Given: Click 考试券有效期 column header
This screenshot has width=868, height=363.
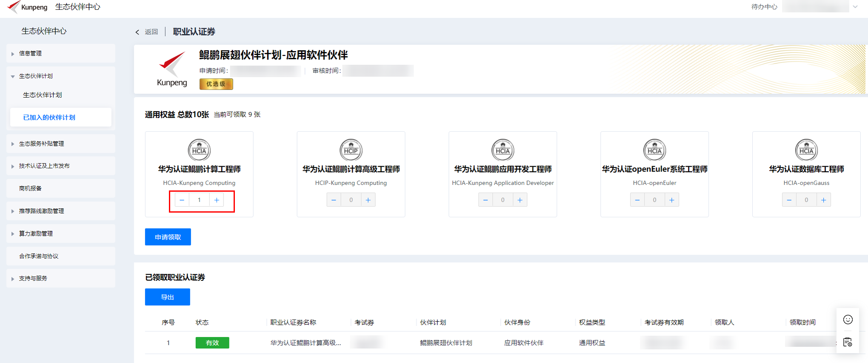Looking at the screenshot, I should 664,323.
